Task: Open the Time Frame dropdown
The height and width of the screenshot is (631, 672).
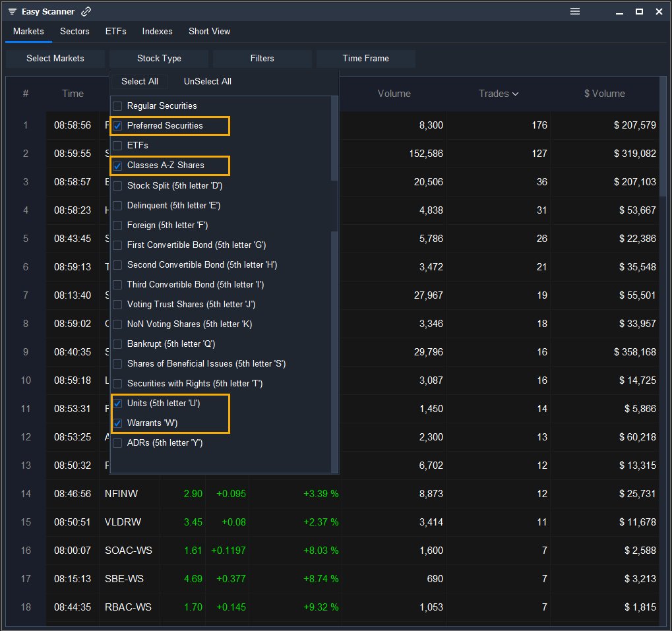Action: click(365, 58)
